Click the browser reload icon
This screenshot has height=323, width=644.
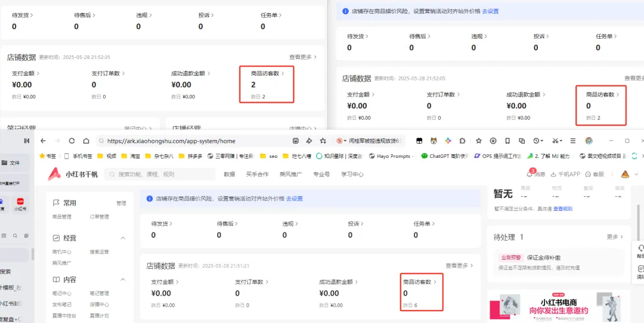pos(72,141)
